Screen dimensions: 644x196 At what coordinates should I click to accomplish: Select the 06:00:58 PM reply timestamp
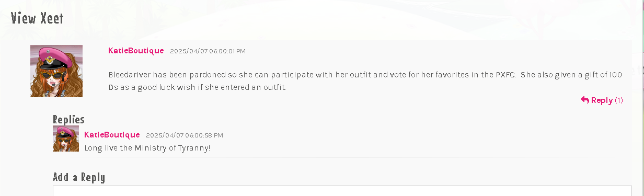[184, 135]
